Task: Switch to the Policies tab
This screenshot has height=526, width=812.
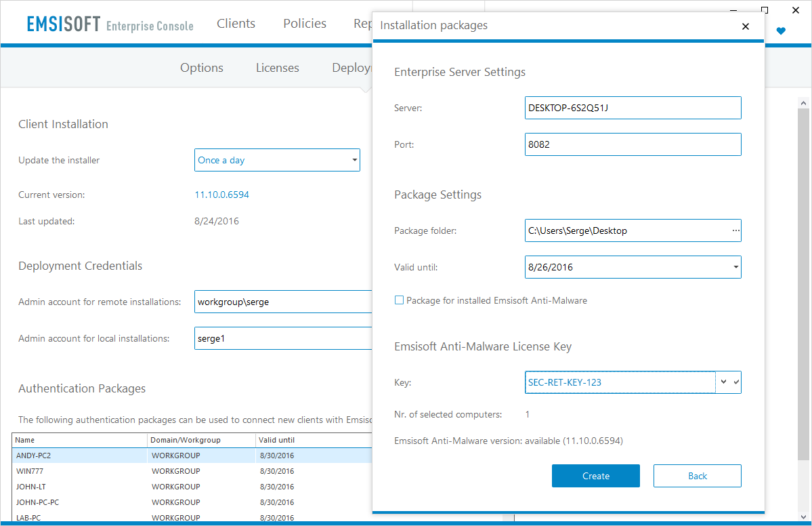Action: (x=305, y=24)
